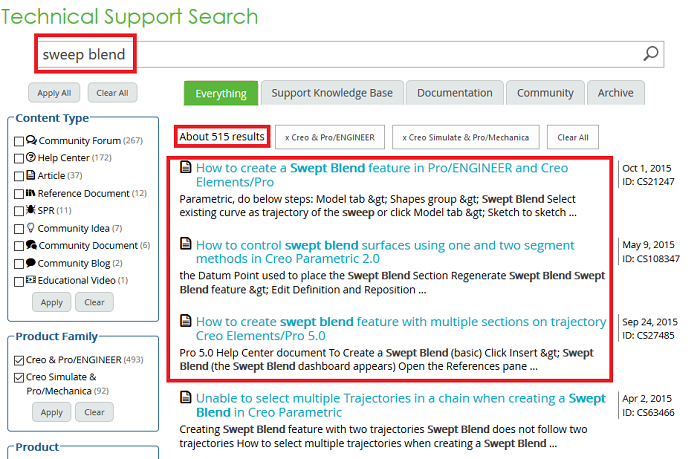Click Apply in Product Family panel
The image size is (700, 459).
pyautogui.click(x=51, y=412)
